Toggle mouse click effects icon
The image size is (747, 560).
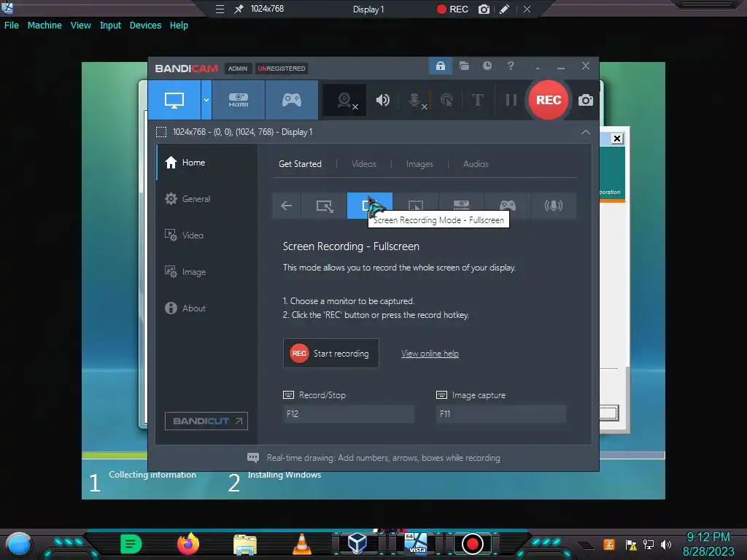pos(446,100)
